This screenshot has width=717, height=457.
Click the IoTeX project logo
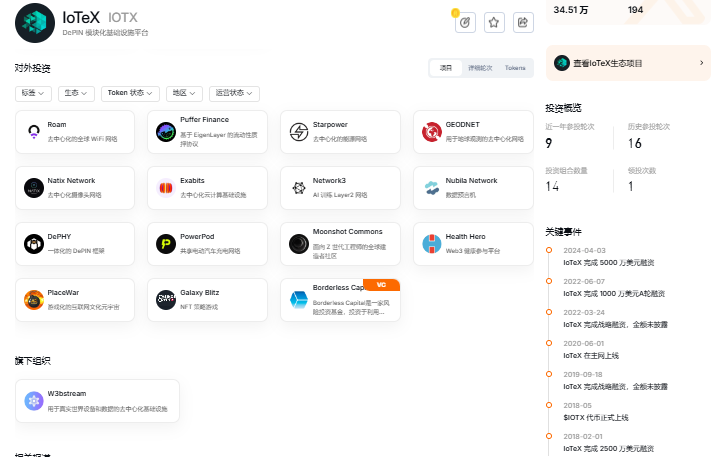(35, 23)
